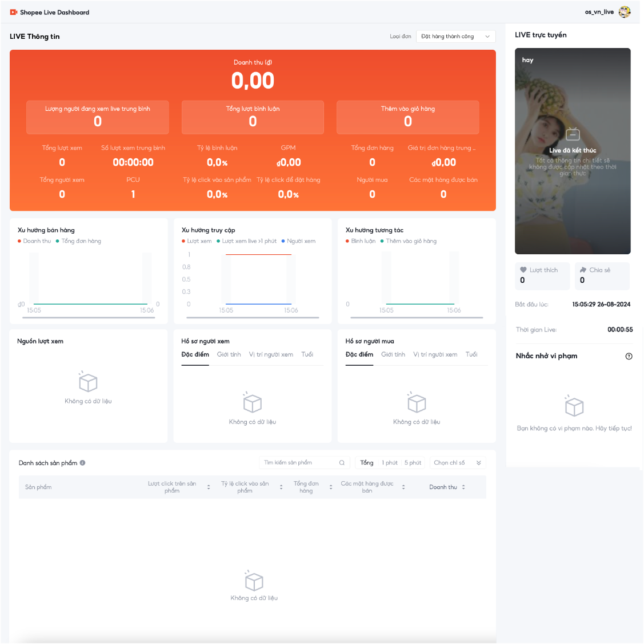Click the Thời gian Live value 00:00:55
644x644 pixels.
click(620, 329)
